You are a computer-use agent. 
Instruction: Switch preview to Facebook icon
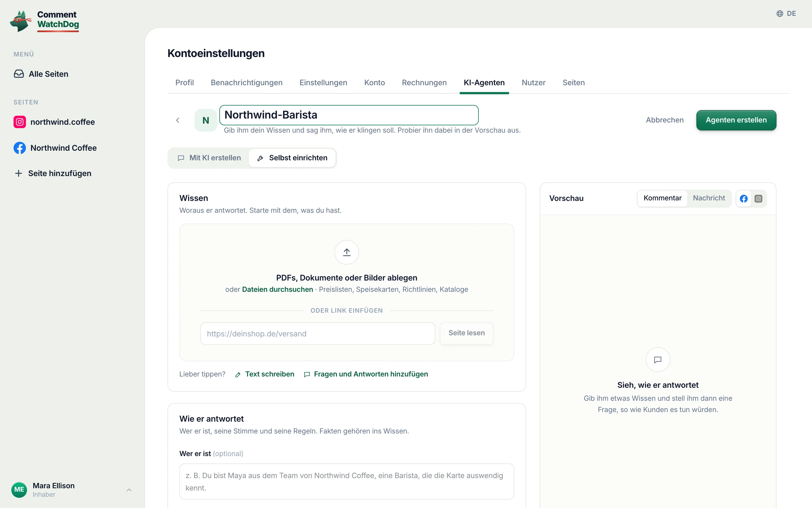[x=744, y=199]
